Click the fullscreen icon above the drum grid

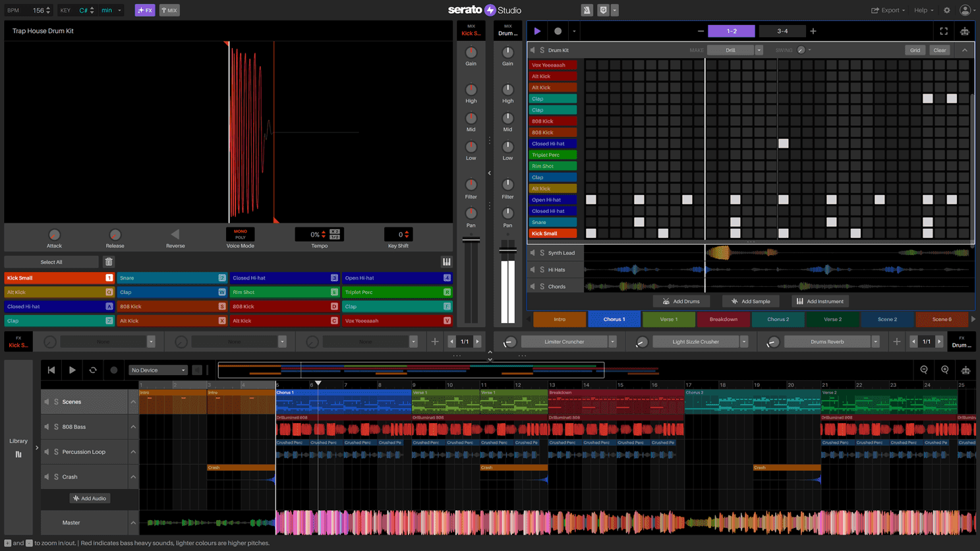pyautogui.click(x=944, y=30)
